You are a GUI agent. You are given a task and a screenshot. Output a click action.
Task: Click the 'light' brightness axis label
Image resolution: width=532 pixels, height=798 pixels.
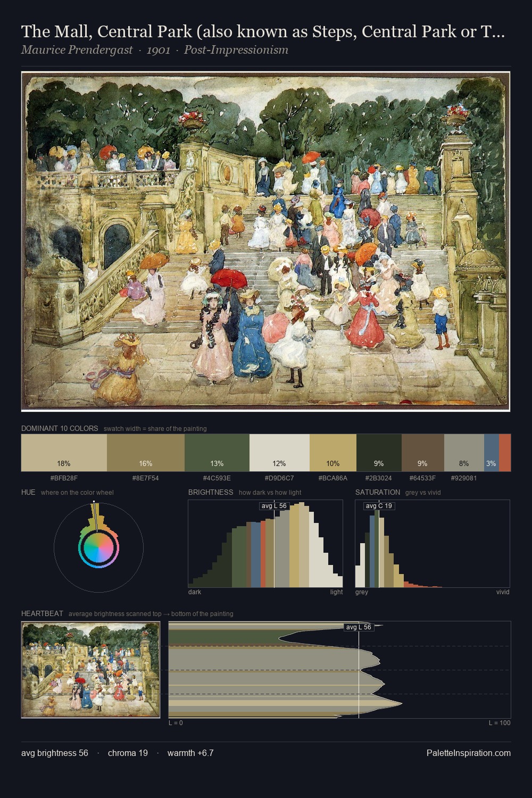[337, 592]
